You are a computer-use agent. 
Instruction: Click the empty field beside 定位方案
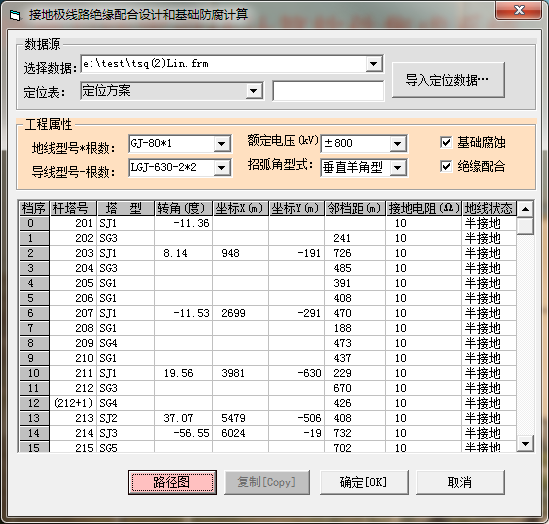tap(328, 91)
